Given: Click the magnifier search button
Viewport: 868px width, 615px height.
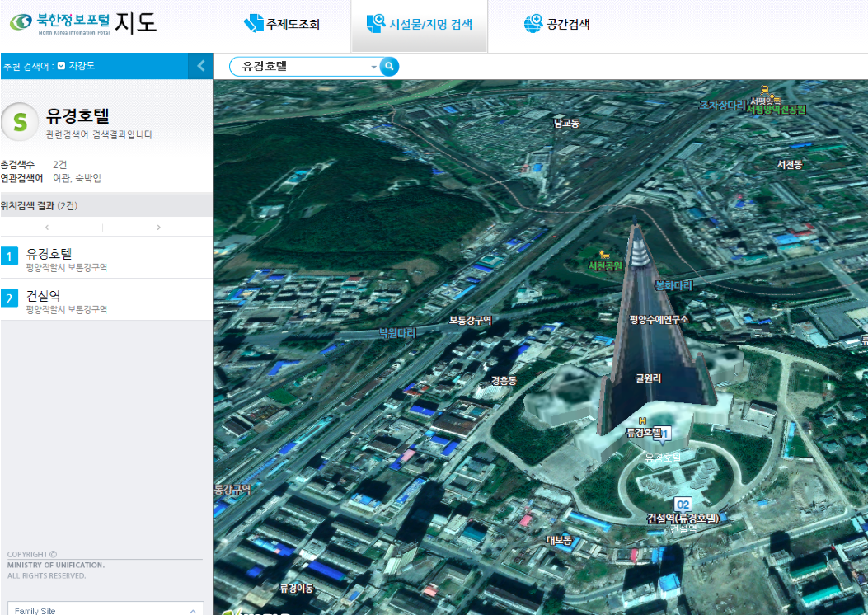Looking at the screenshot, I should tap(389, 67).
